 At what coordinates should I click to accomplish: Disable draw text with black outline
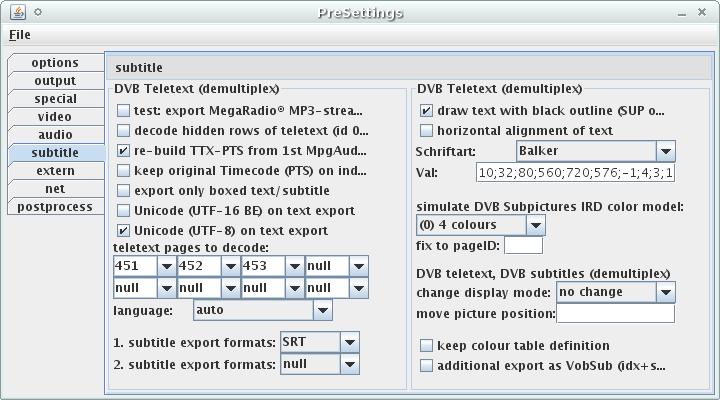[427, 110]
